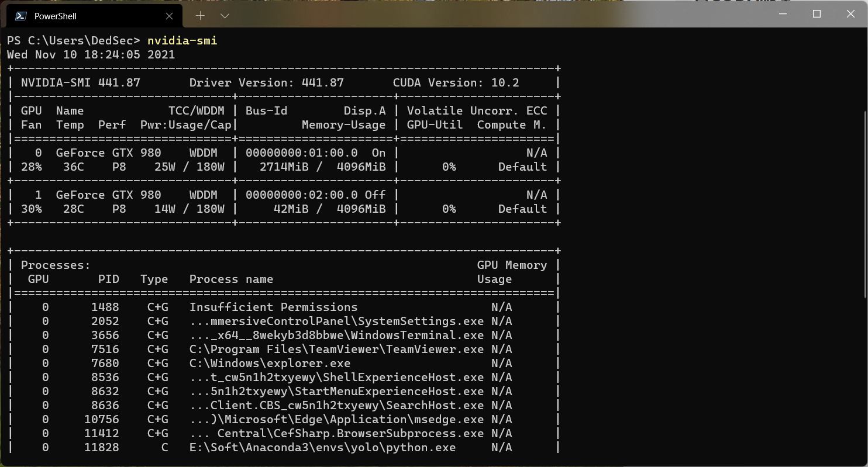Click power reading '14W / 180W'
This screenshot has height=467, width=868.
tap(190, 209)
